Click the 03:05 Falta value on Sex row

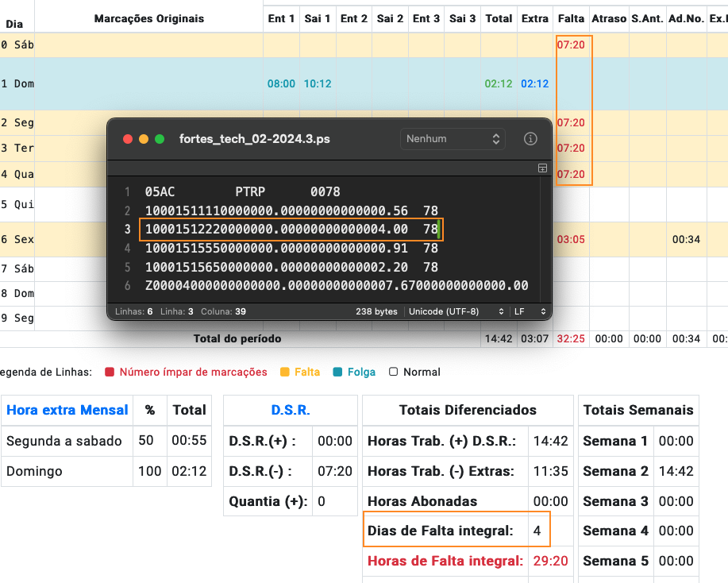(x=571, y=240)
